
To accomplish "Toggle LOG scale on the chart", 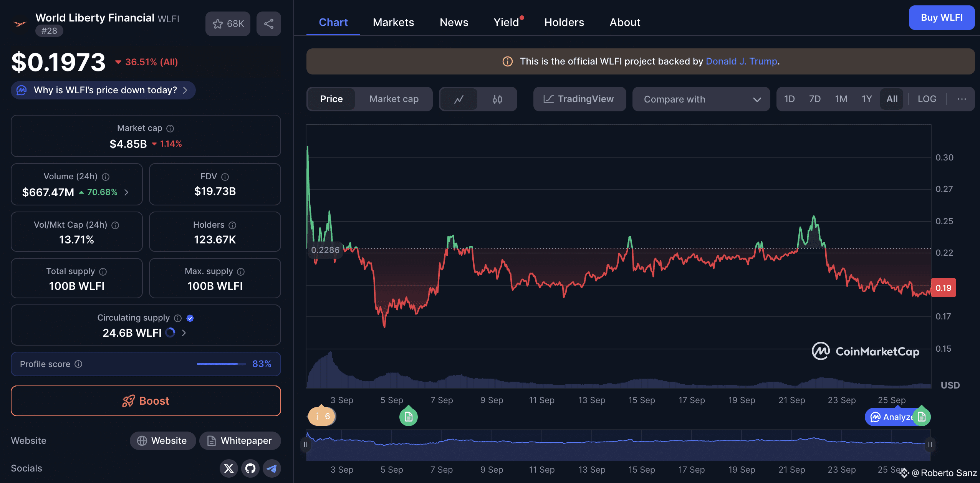I will click(x=927, y=99).
